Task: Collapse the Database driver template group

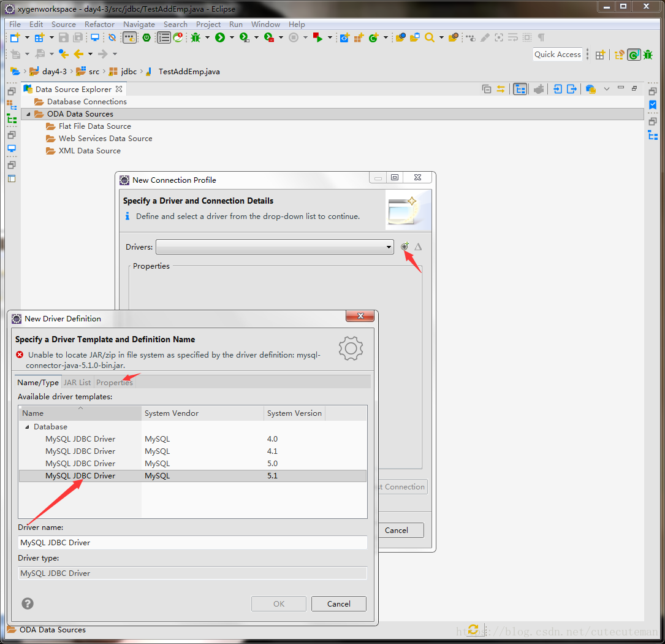Action: (27, 427)
